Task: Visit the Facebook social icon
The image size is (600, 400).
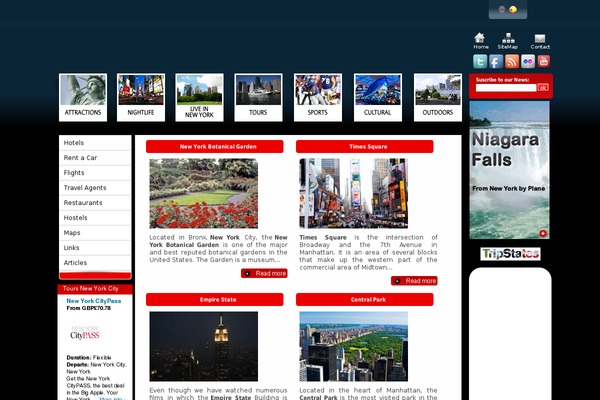Action: point(496,61)
